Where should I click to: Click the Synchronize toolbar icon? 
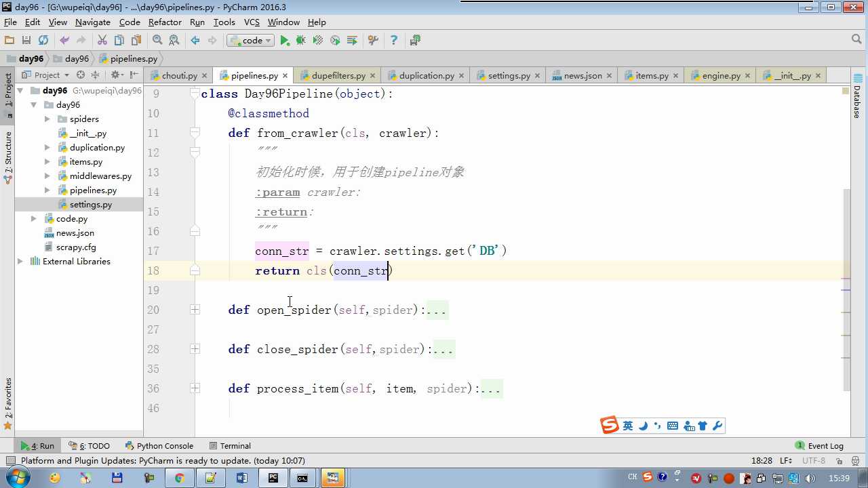point(43,41)
